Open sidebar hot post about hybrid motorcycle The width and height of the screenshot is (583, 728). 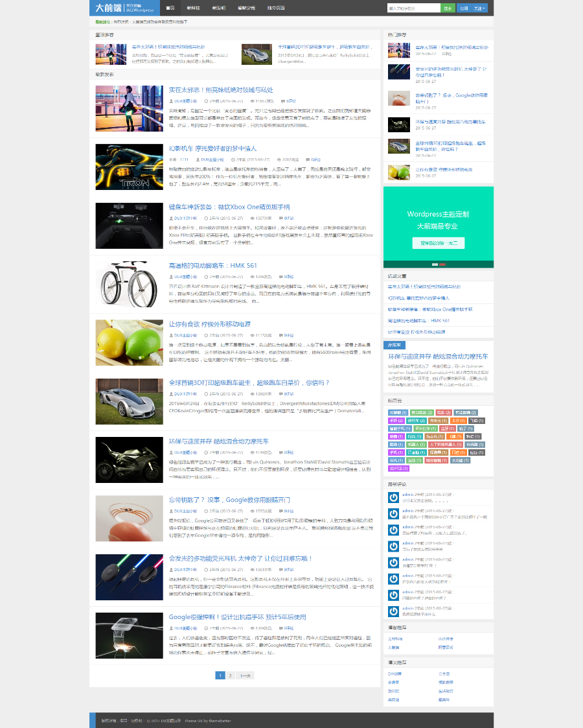tap(450, 122)
